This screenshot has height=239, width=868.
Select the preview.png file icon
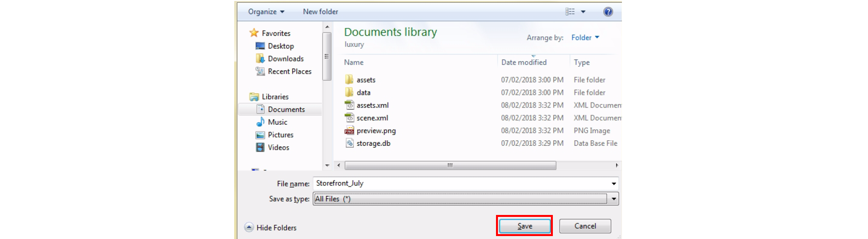tap(349, 131)
